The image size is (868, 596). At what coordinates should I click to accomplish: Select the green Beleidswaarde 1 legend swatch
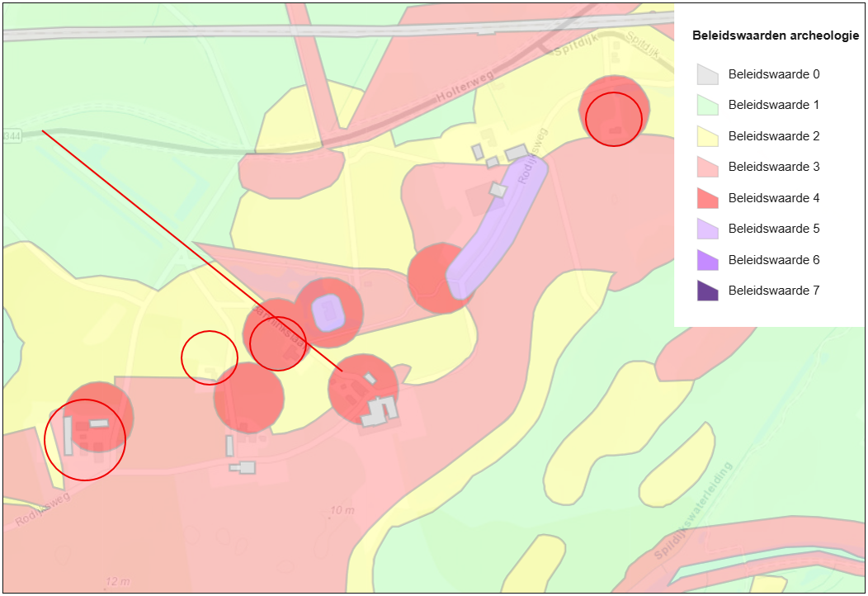(x=707, y=106)
